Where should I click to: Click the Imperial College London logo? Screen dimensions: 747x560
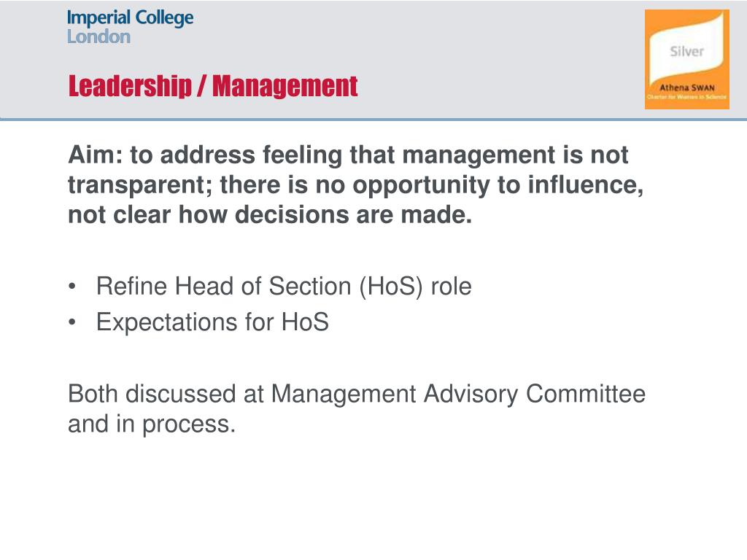pyautogui.click(x=130, y=27)
